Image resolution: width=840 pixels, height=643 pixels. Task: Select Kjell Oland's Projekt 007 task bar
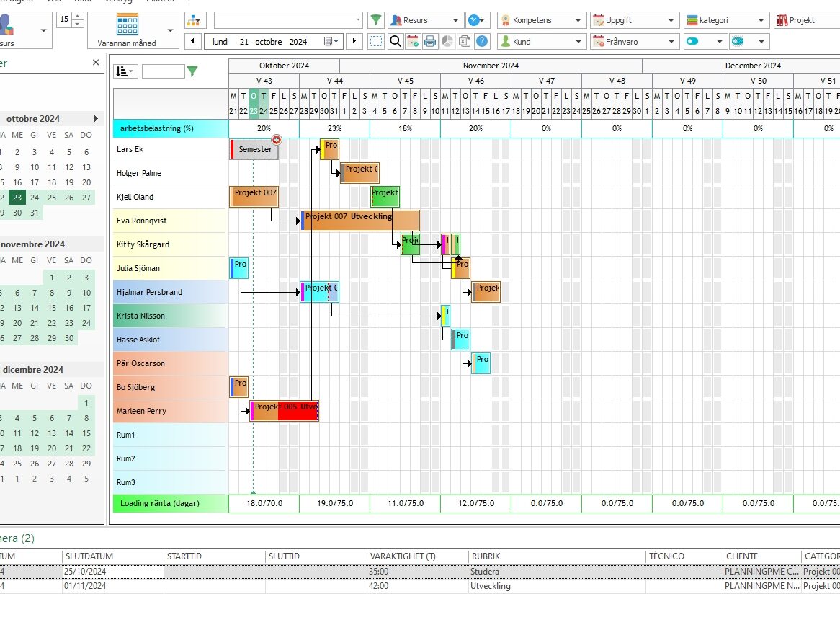pyautogui.click(x=254, y=197)
